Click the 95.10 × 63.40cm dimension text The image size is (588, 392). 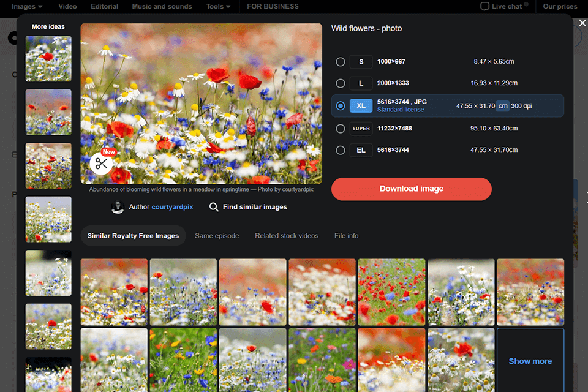(x=494, y=128)
